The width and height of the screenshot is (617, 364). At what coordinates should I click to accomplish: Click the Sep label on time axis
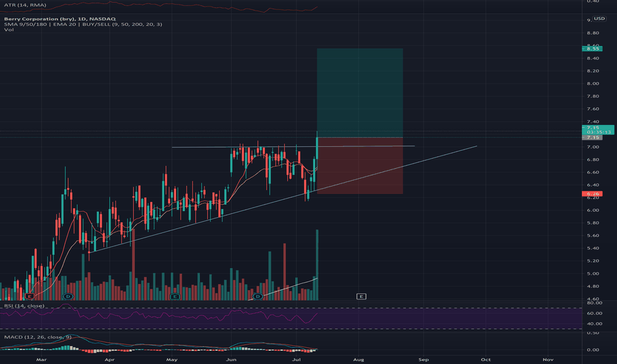coord(424,359)
